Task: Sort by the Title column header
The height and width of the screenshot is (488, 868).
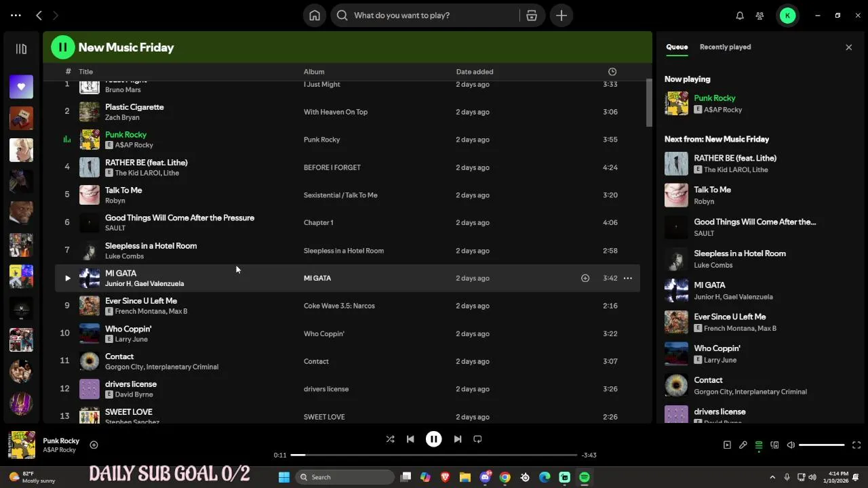Action: pyautogui.click(x=85, y=71)
